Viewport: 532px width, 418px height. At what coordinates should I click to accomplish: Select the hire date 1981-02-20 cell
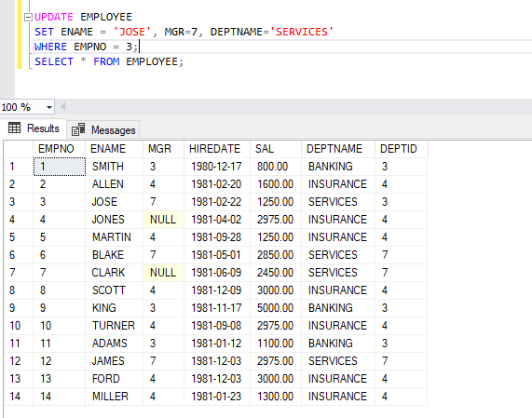click(x=217, y=184)
